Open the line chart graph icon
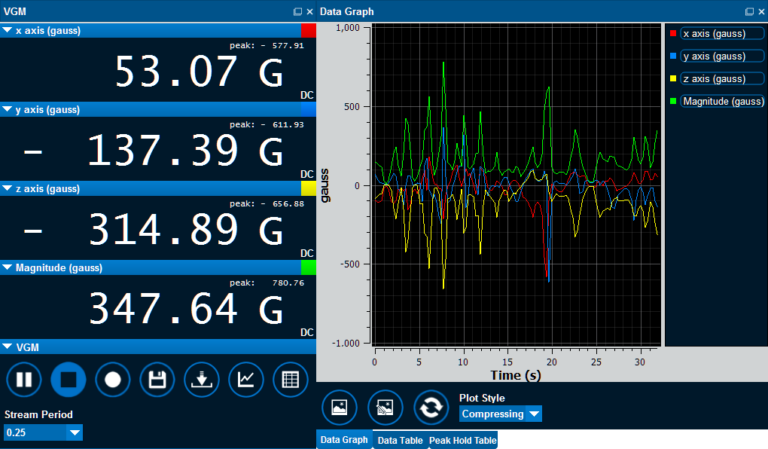Image resolution: width=768 pixels, height=449 pixels. pyautogui.click(x=245, y=380)
